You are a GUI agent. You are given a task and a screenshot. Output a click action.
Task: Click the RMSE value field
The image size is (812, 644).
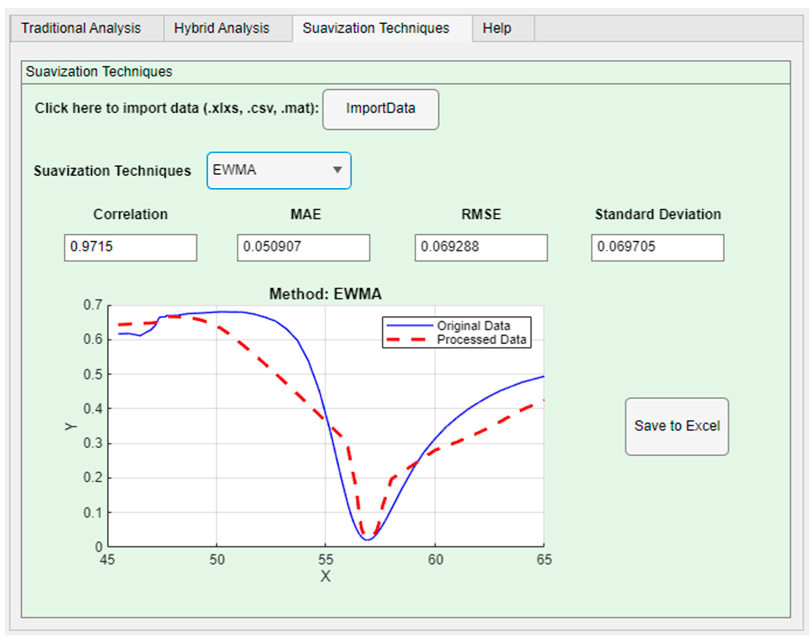(x=481, y=247)
